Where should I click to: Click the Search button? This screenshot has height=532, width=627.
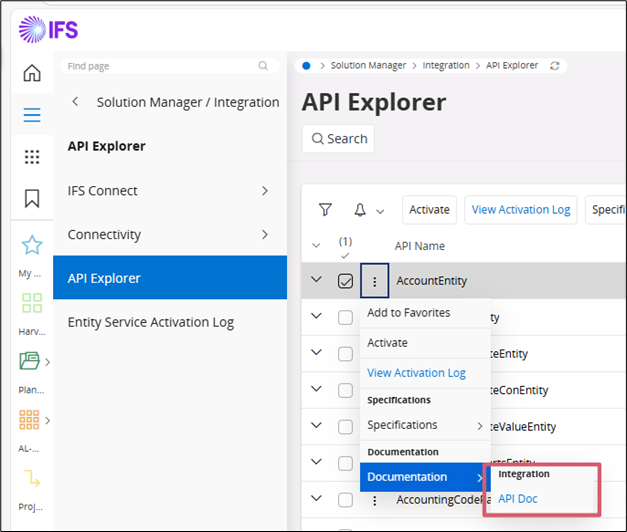click(x=338, y=139)
